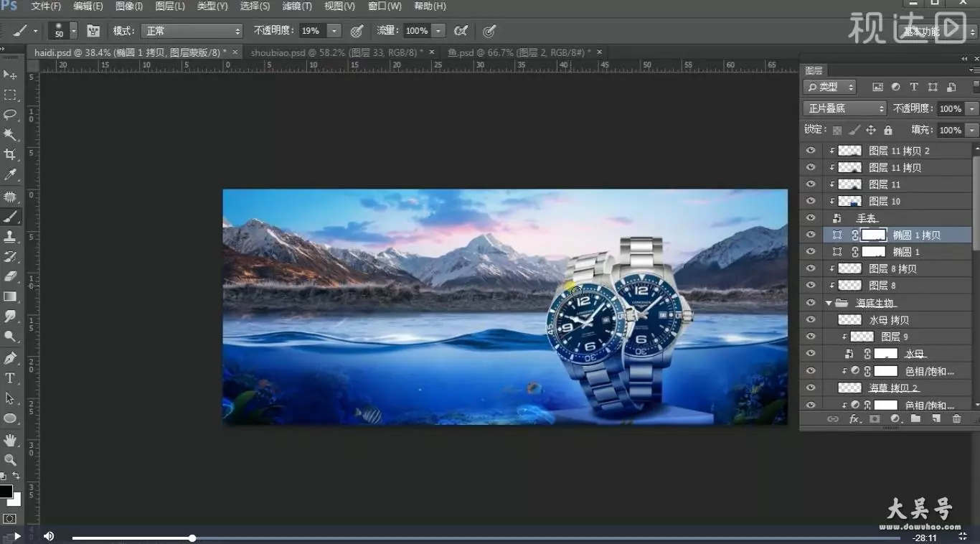
Task: Toggle tablet pressure for size
Action: [489, 31]
